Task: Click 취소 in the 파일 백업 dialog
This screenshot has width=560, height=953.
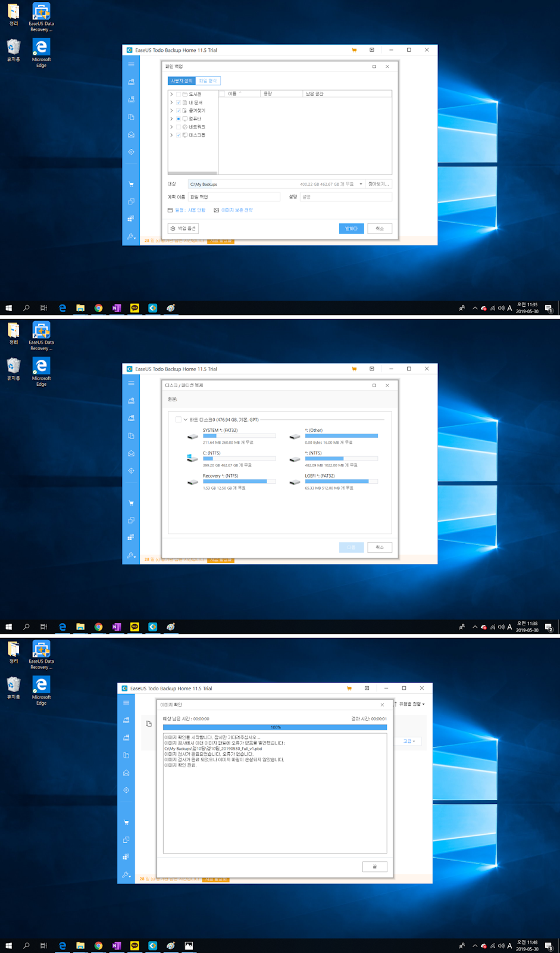Action: click(x=380, y=229)
